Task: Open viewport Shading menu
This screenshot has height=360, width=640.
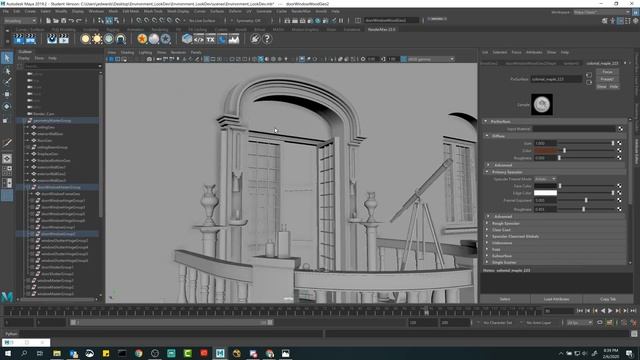Action: (127, 52)
